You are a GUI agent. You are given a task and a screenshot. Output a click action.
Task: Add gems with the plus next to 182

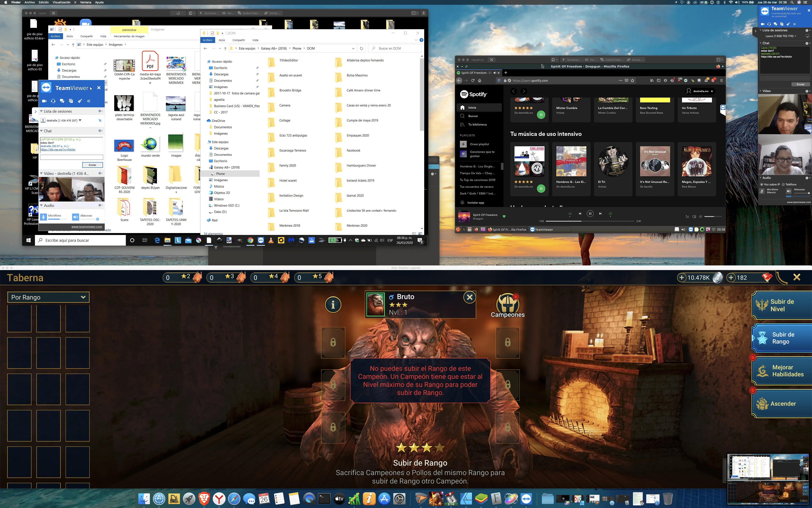pyautogui.click(x=731, y=277)
